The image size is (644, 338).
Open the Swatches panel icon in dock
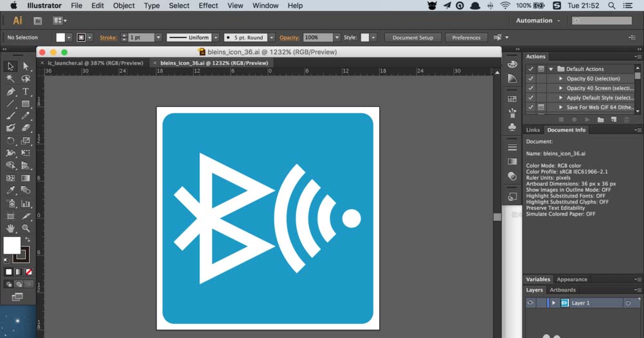[x=512, y=99]
